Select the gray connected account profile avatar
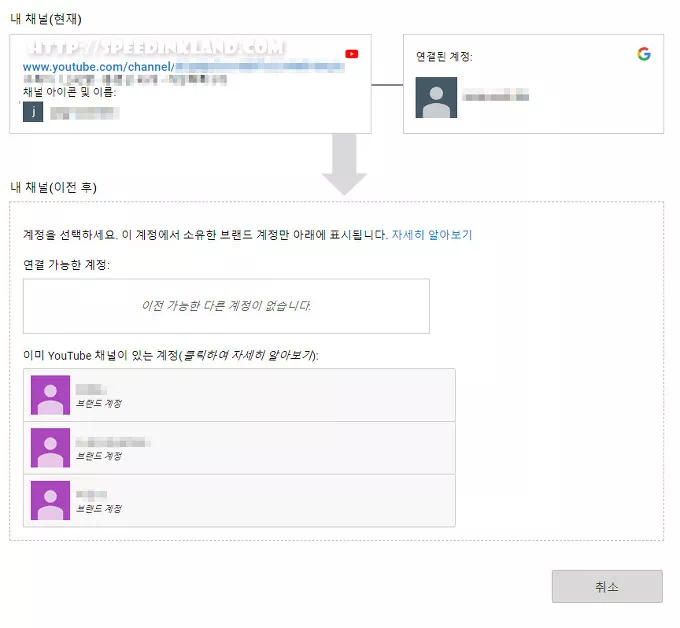The image size is (680, 628). click(436, 97)
